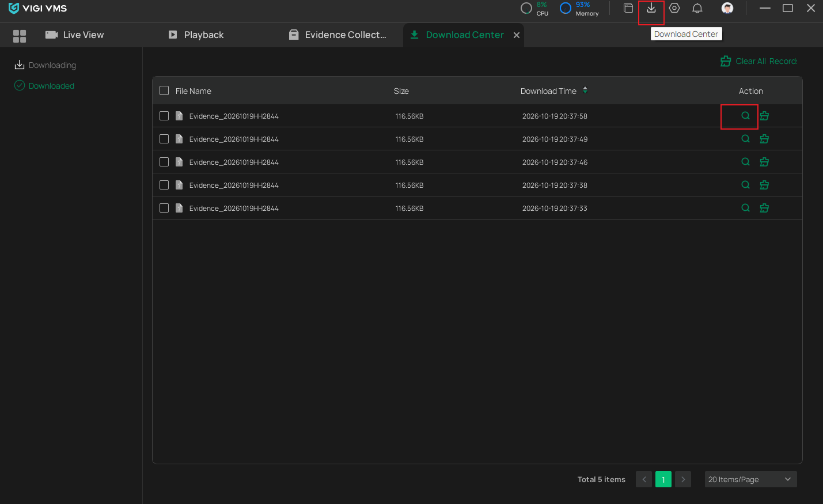
Task: Open the 20 Items/Page dropdown
Action: [750, 479]
